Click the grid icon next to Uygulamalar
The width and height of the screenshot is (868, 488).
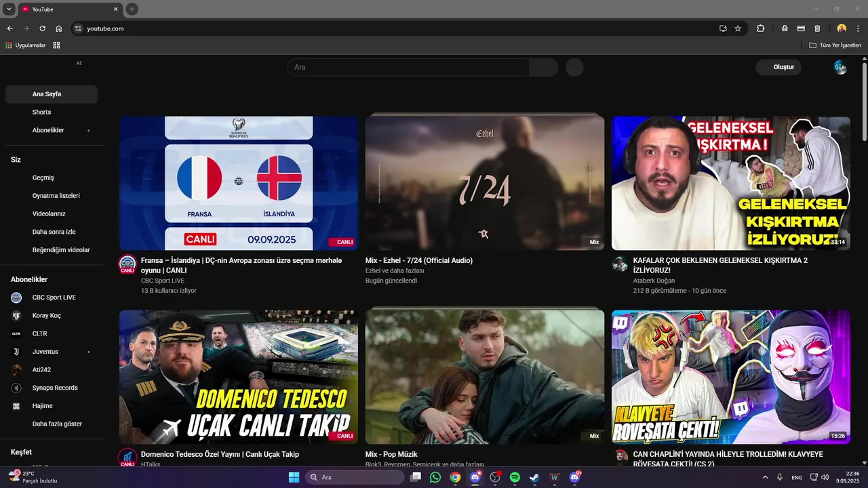tap(56, 45)
